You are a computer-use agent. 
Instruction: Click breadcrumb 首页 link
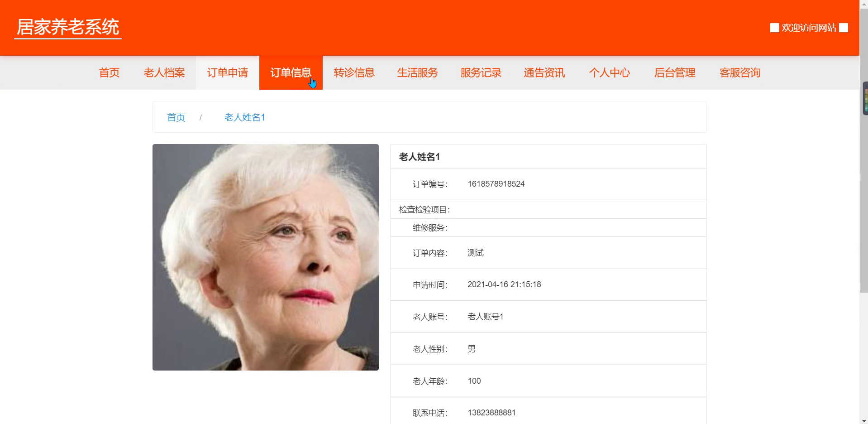point(176,117)
